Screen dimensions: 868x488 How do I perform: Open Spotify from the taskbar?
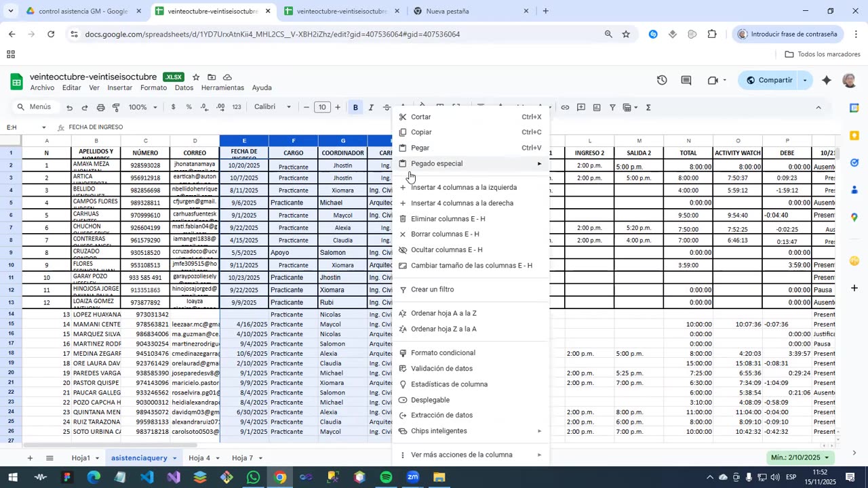pos(386,477)
